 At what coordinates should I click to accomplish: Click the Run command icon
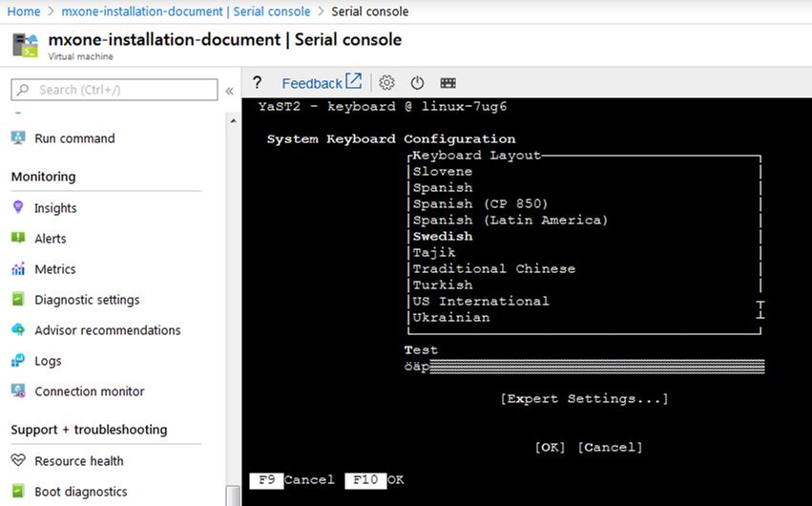tap(18, 137)
